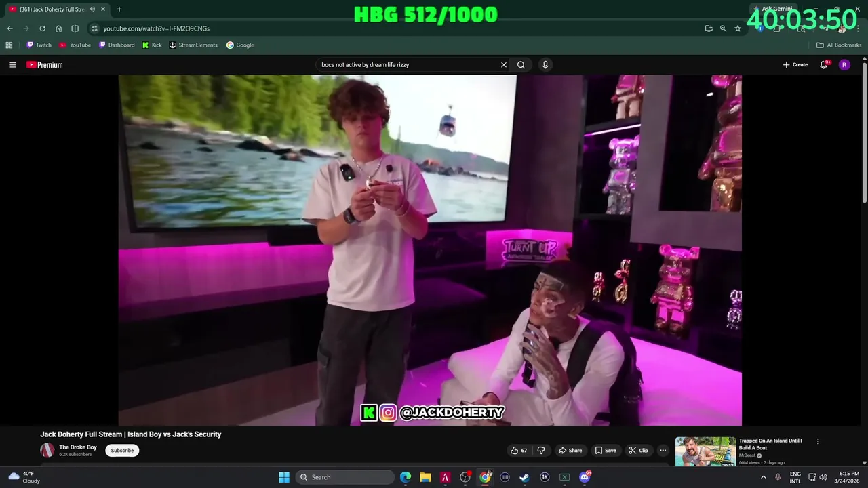Open options menu for MrBeast suggested video
This screenshot has height=488, width=868.
[818, 441]
